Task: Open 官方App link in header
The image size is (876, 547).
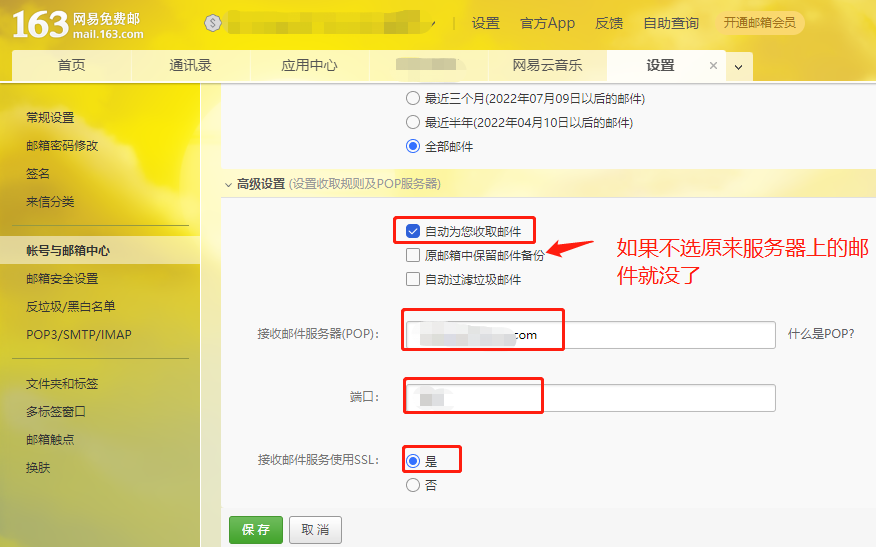Action: (x=548, y=23)
